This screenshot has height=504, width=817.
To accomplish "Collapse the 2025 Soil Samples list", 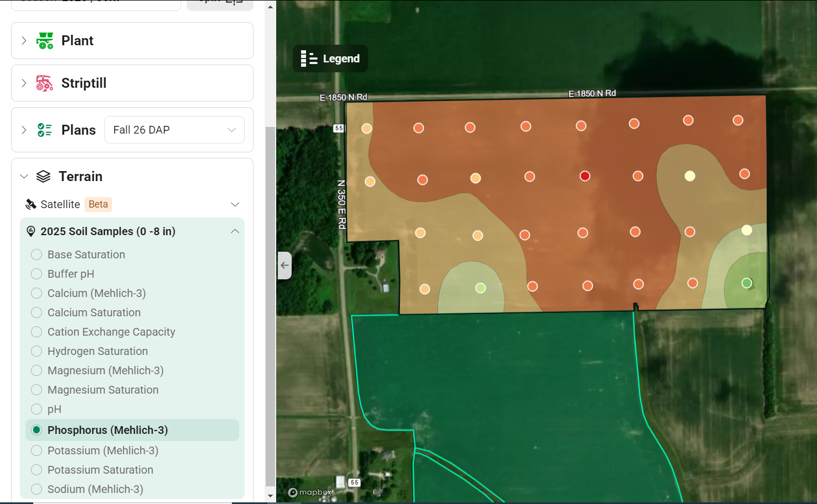I will (x=235, y=231).
